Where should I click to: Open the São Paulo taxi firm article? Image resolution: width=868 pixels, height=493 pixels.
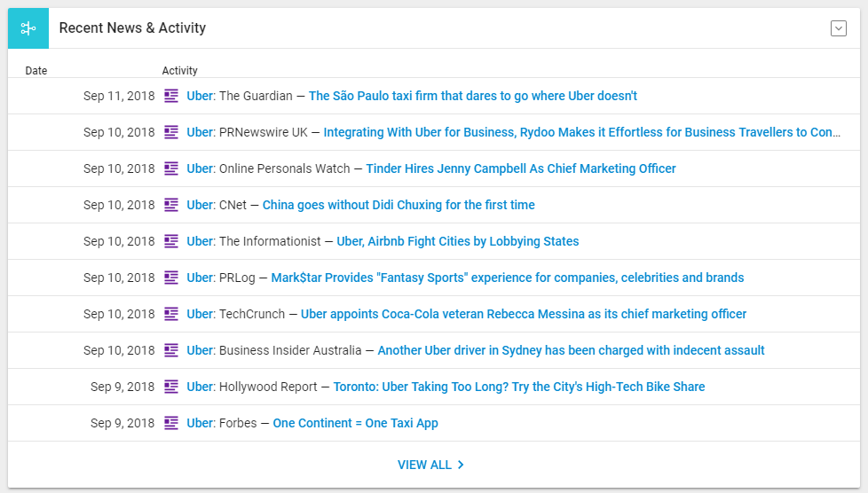pyautogui.click(x=472, y=96)
